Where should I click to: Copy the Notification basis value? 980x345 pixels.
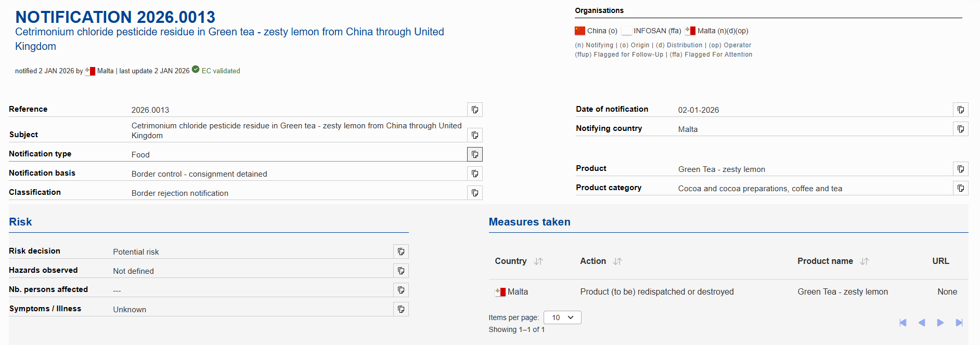[x=475, y=174]
